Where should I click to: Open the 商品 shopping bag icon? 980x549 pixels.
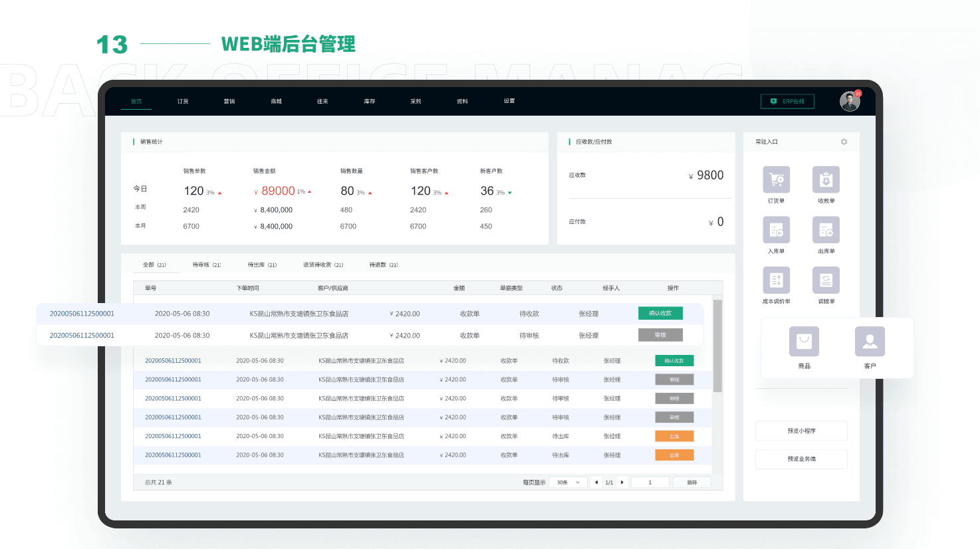point(804,342)
